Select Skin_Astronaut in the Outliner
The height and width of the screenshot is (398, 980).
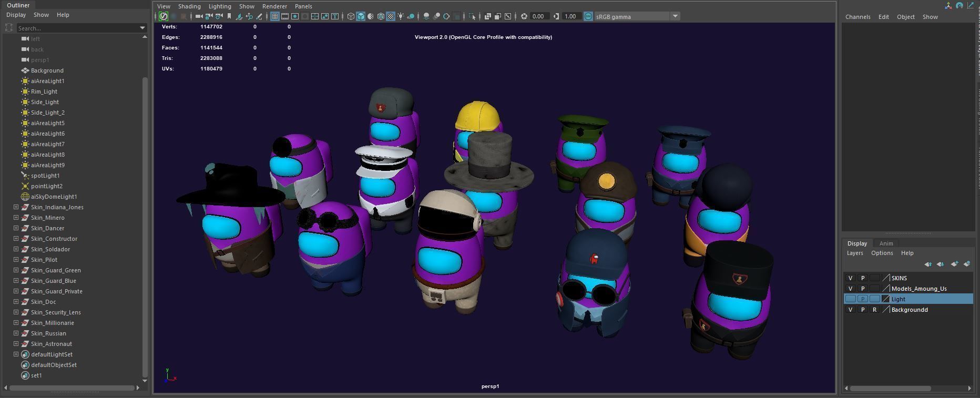52,344
